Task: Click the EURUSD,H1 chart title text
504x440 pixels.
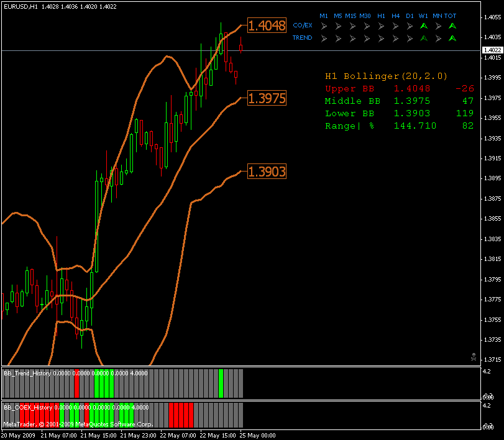Action: (x=20, y=7)
